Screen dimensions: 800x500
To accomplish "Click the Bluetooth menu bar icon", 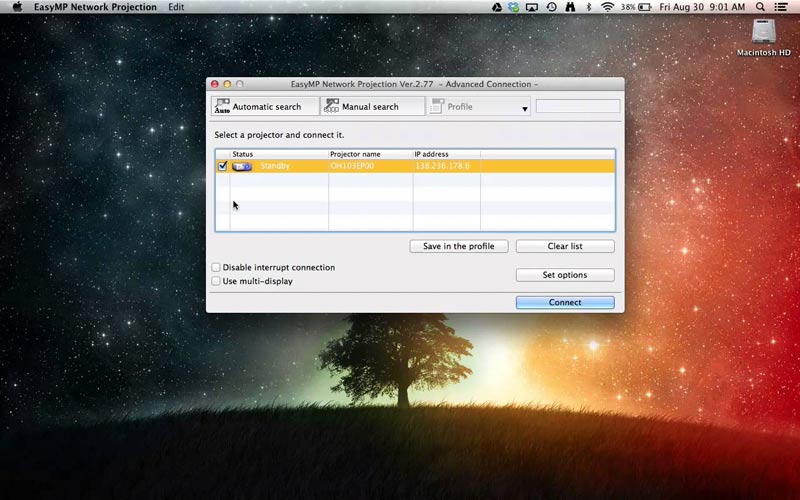I will coord(588,7).
